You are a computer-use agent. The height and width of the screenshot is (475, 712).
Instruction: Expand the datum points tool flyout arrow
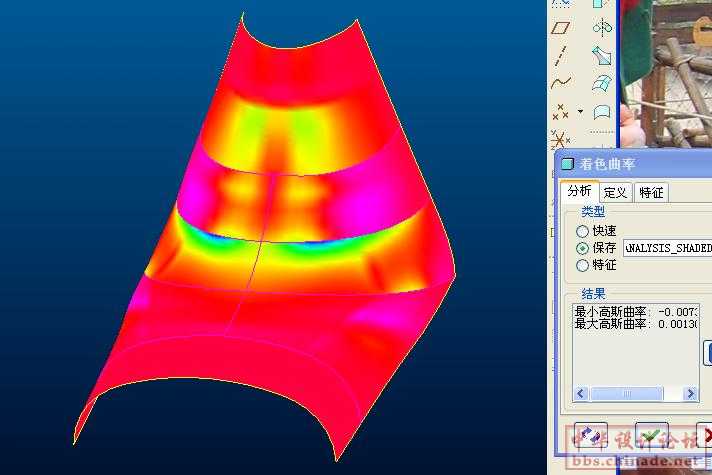click(x=580, y=111)
